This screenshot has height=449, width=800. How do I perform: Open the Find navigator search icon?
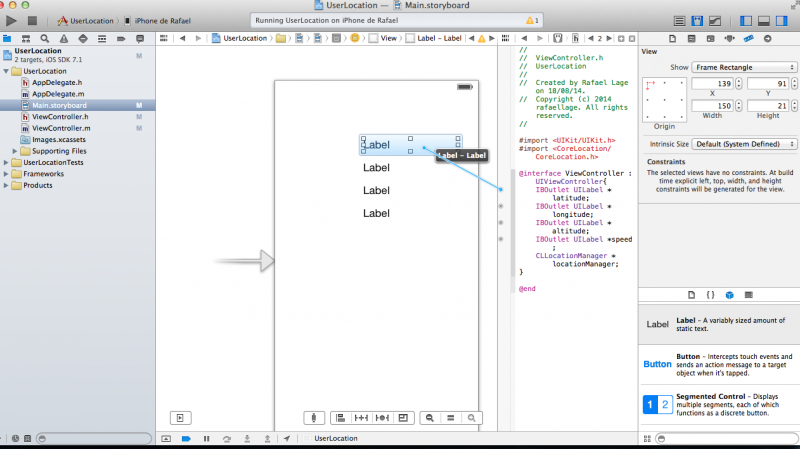click(45, 38)
